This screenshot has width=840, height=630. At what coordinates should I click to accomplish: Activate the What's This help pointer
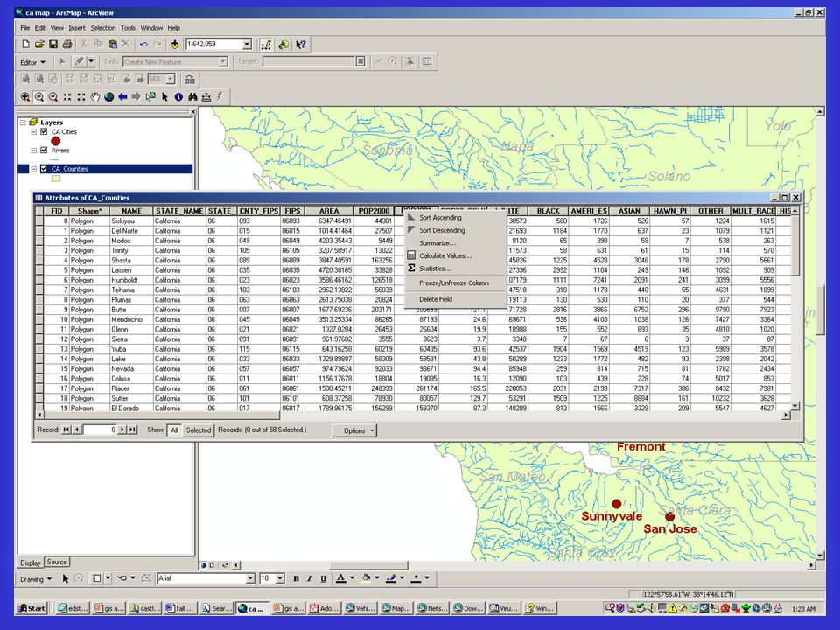coord(301,45)
